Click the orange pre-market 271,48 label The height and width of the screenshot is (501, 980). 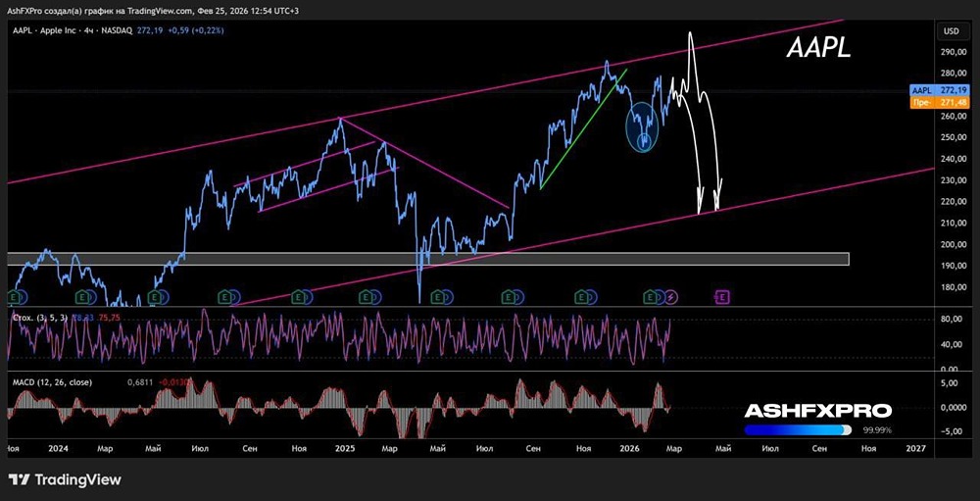coord(941,102)
